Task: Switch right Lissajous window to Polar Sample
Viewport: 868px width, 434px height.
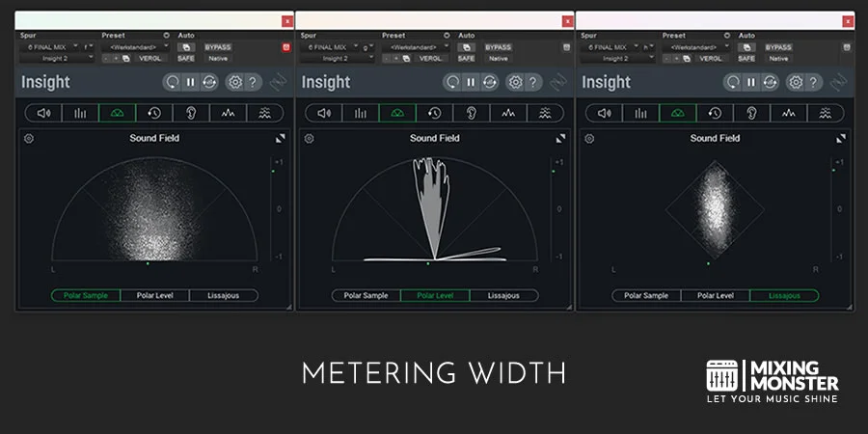Action: point(646,296)
